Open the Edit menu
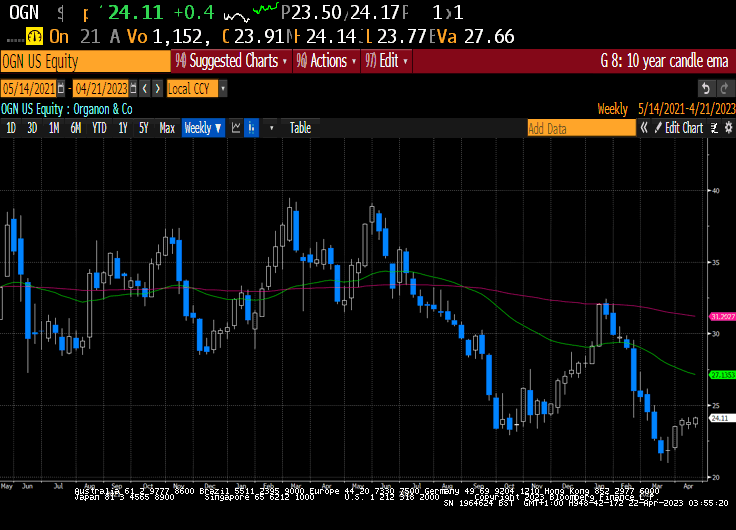This screenshot has height=530, width=736. (x=386, y=61)
